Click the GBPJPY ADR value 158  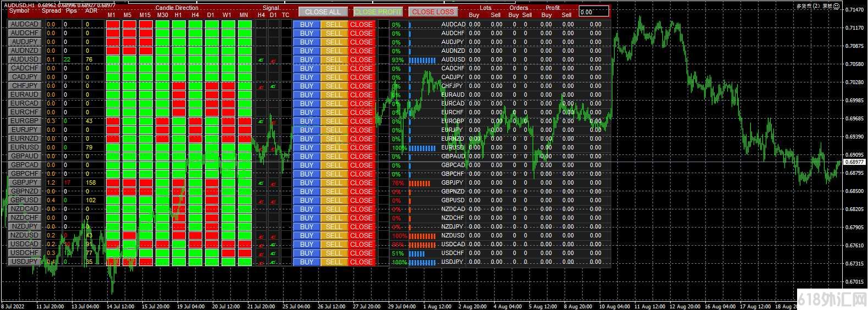[91, 182]
